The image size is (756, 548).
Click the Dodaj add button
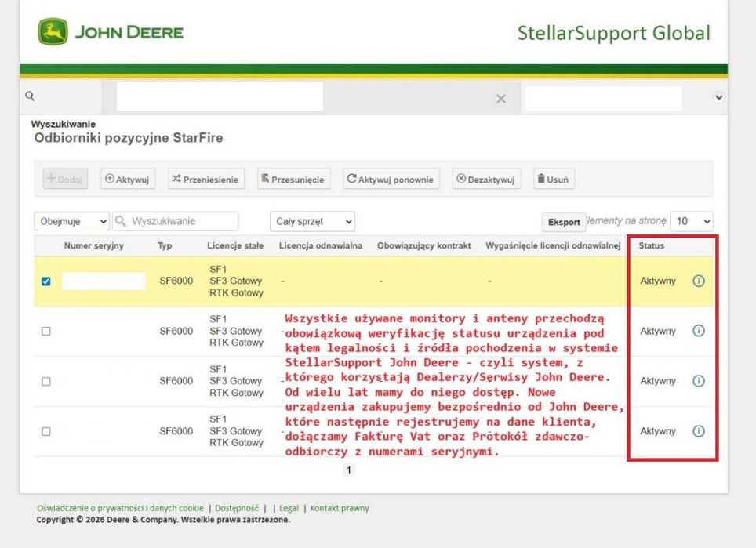click(65, 179)
